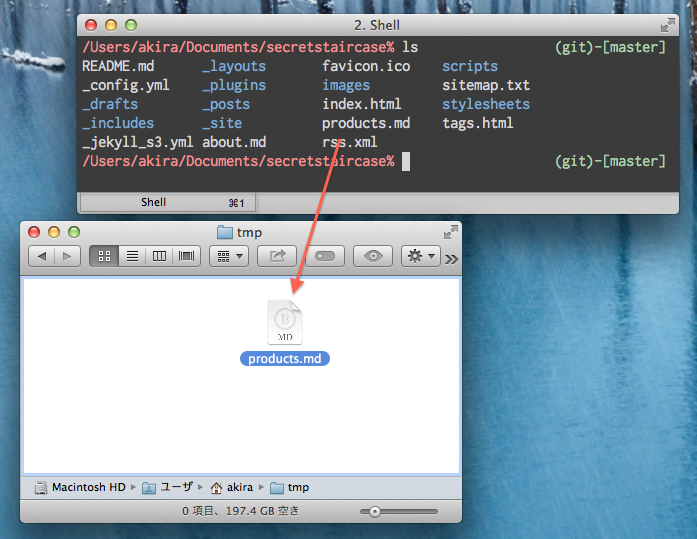This screenshot has height=539, width=697.
Task: Click about.md in terminal listing
Action: [234, 142]
